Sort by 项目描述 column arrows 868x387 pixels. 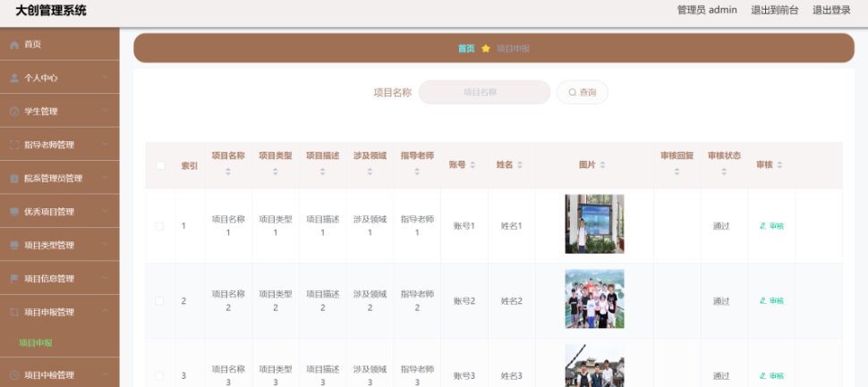click(323, 172)
